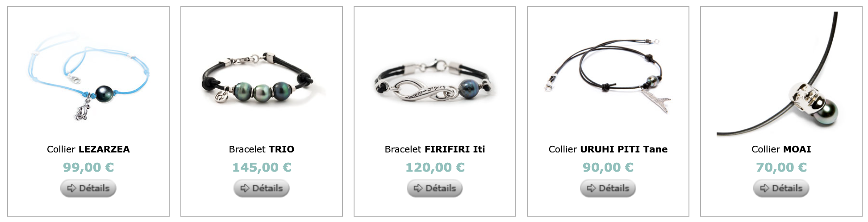Open the Collier LEZARZEA title link
The height and width of the screenshot is (222, 868).
coord(88,149)
